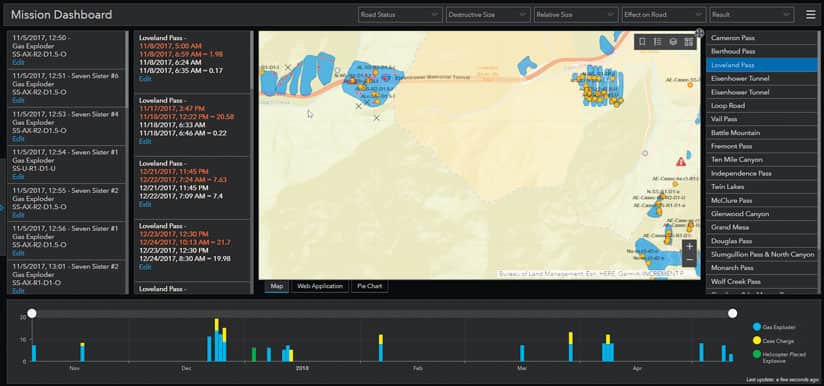Select the highlighted Loveland Pass row
This screenshot has width=824, height=386.
761,65
